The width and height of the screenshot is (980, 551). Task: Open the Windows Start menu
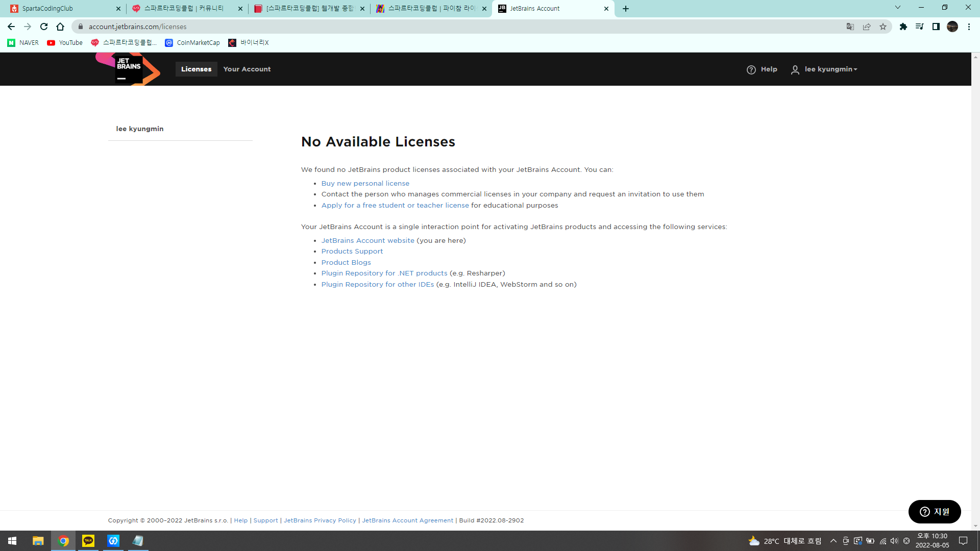[x=12, y=541]
